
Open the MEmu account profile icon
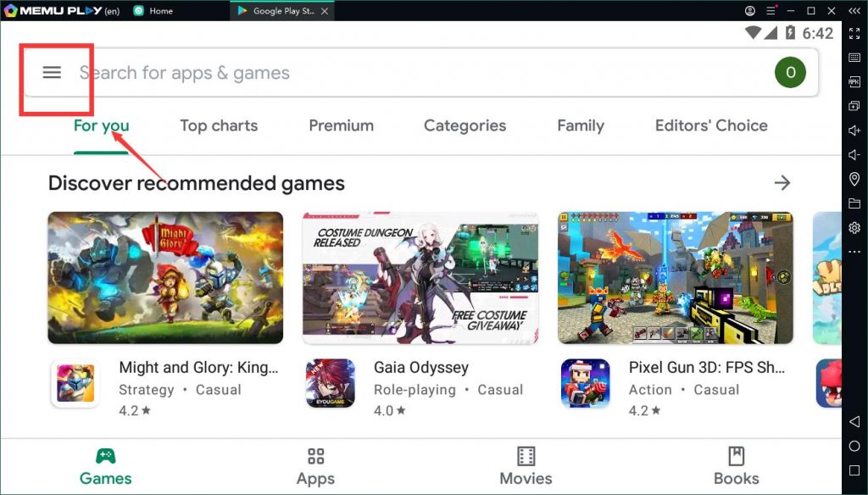coord(749,10)
